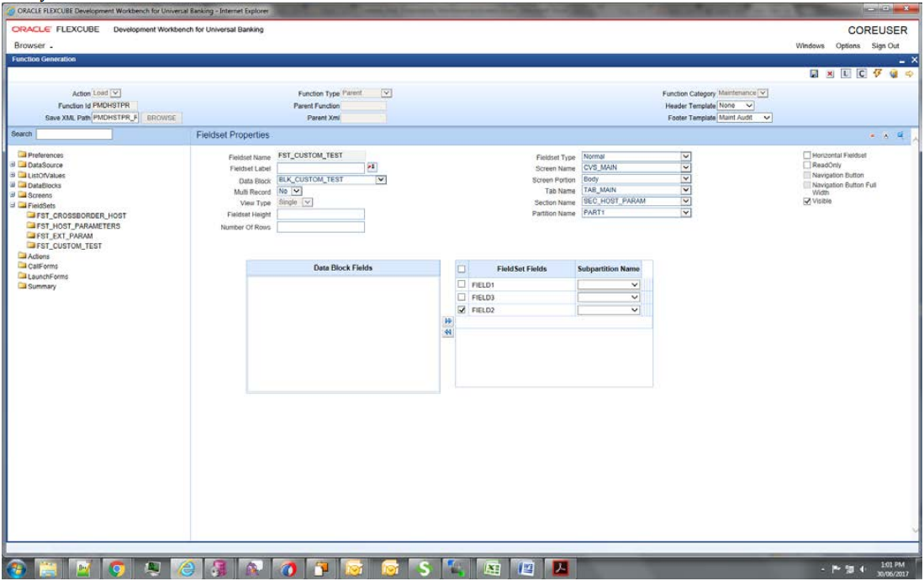Move fields back to Data Block Fields
The width and height of the screenshot is (924, 581).
point(448,332)
